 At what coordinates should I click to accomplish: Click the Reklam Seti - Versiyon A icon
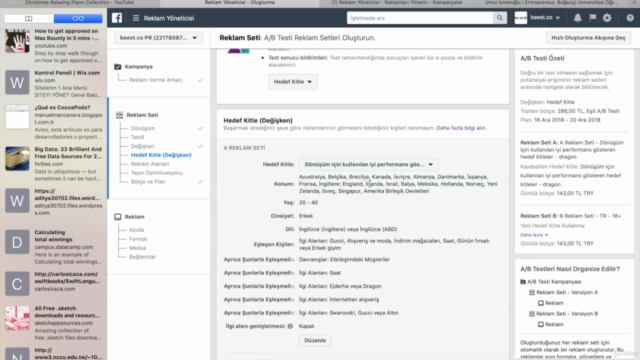pyautogui.click(x=532, y=292)
